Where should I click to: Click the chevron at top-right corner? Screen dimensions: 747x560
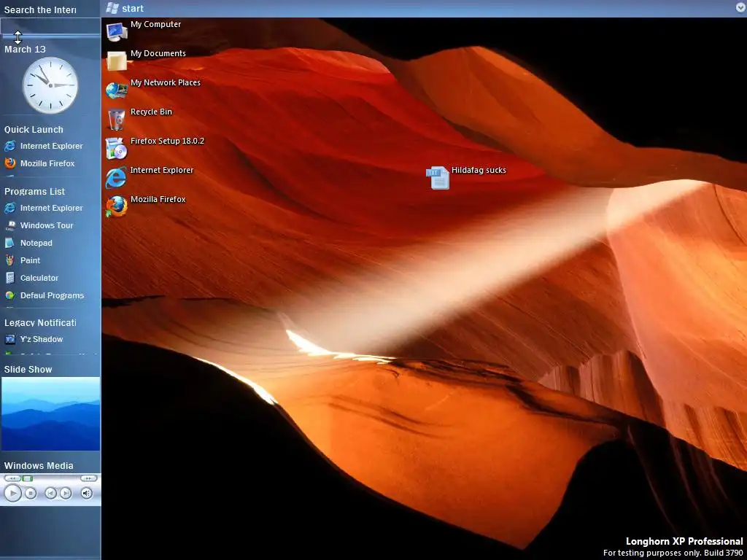point(741,7)
